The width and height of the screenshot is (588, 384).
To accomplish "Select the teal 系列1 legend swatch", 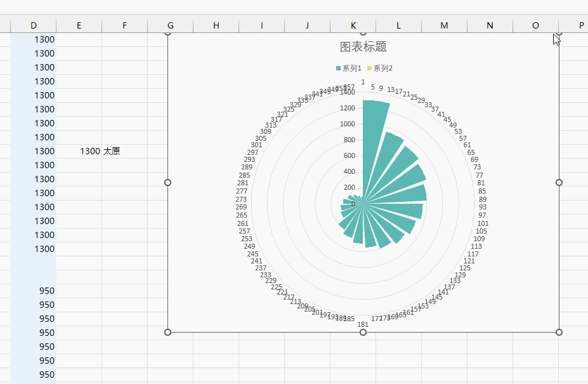I will point(339,69).
